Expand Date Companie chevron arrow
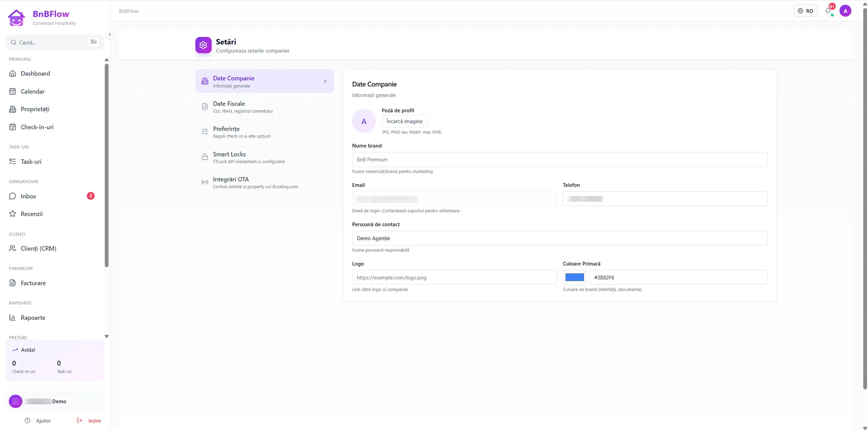 tap(325, 81)
